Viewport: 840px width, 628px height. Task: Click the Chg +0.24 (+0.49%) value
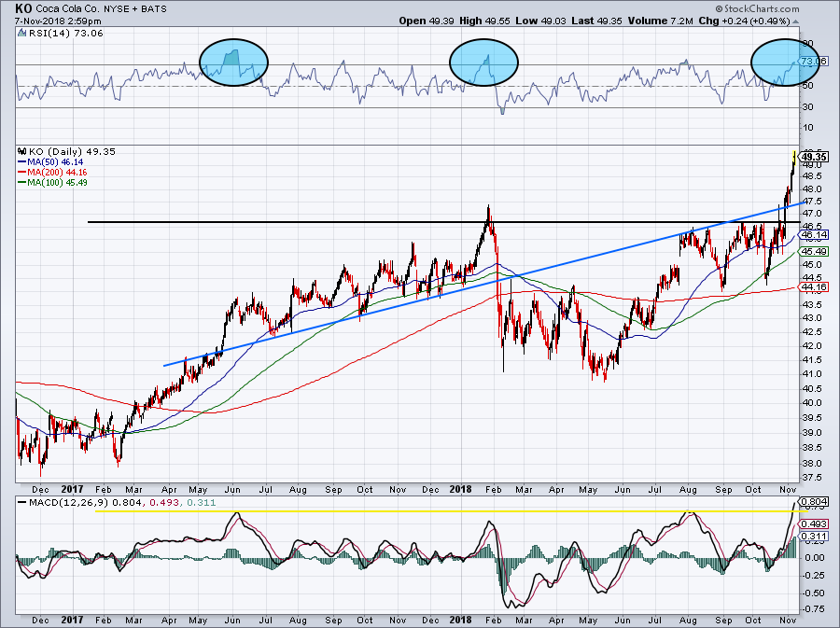(x=744, y=21)
